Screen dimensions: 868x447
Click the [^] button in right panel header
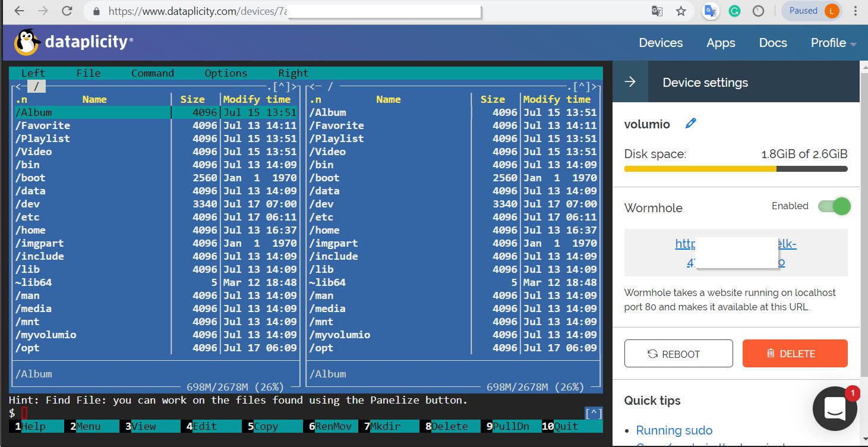click(582, 87)
